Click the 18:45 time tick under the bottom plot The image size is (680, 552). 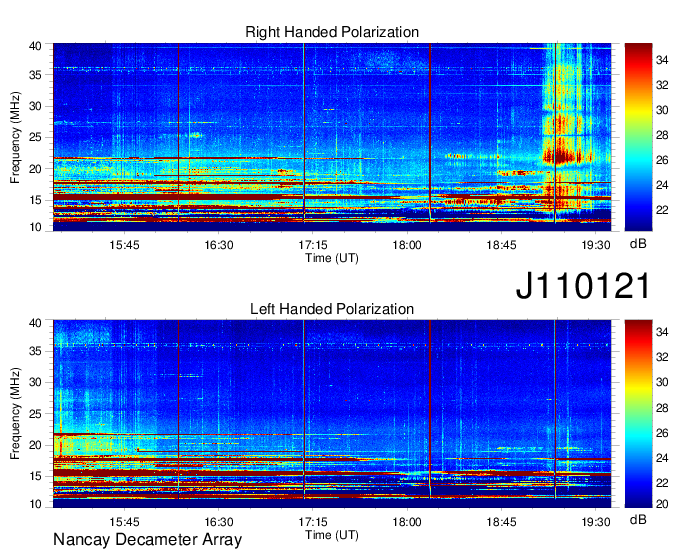tap(501, 522)
